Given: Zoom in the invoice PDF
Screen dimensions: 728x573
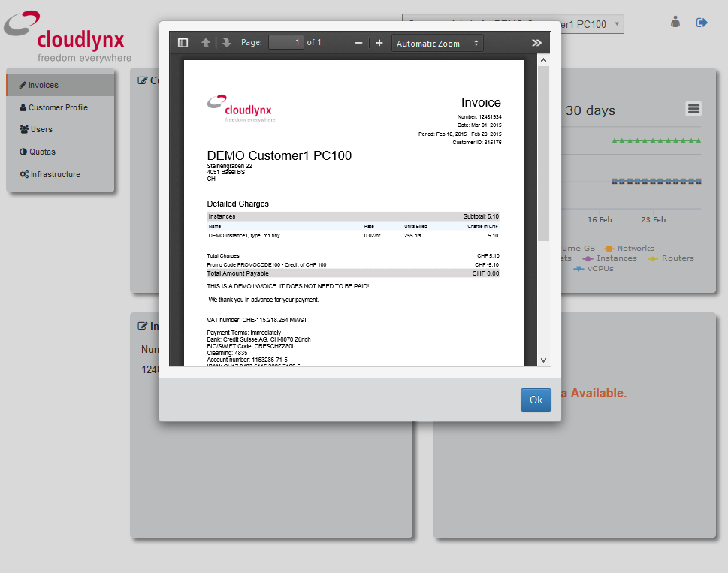Looking at the screenshot, I should (379, 43).
